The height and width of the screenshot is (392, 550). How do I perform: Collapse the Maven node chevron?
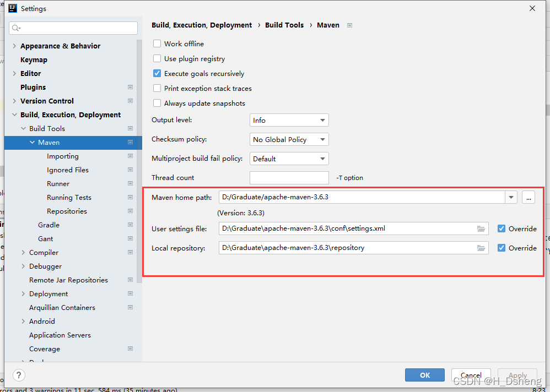33,142
